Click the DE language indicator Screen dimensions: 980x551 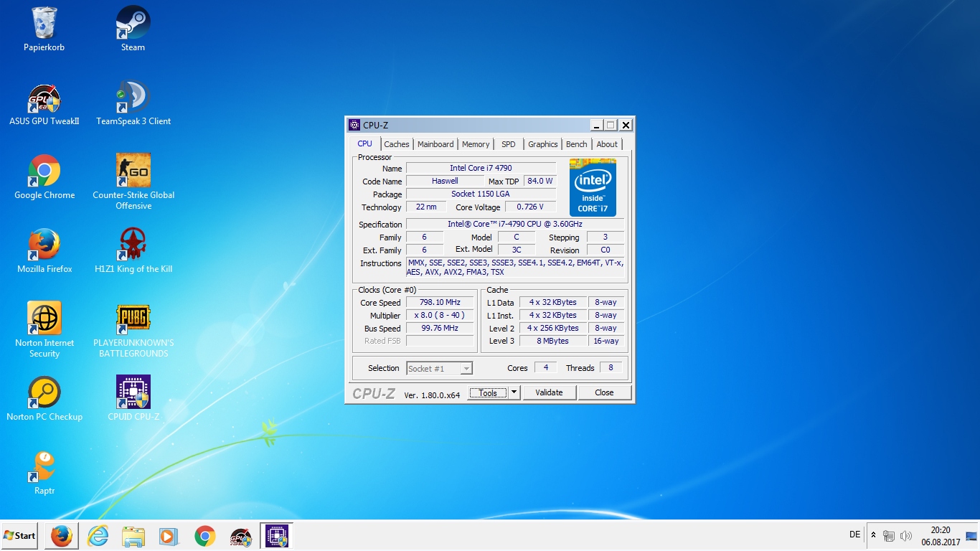(x=854, y=534)
